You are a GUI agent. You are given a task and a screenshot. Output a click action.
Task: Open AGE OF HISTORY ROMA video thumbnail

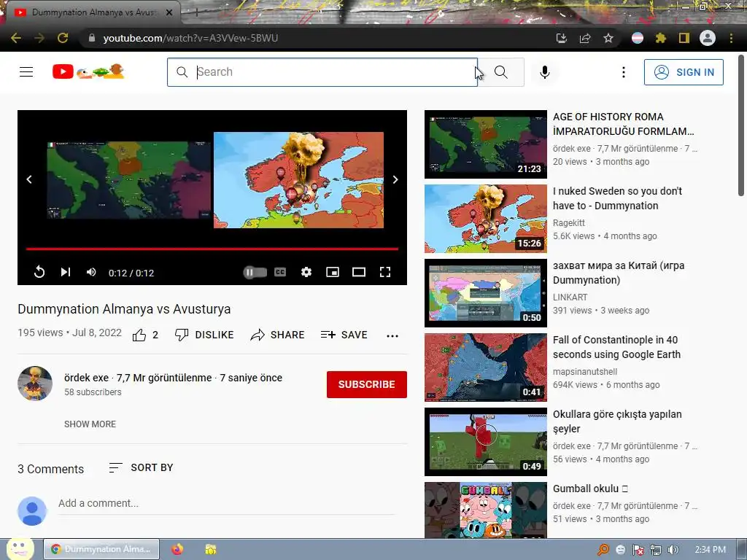tap(485, 144)
